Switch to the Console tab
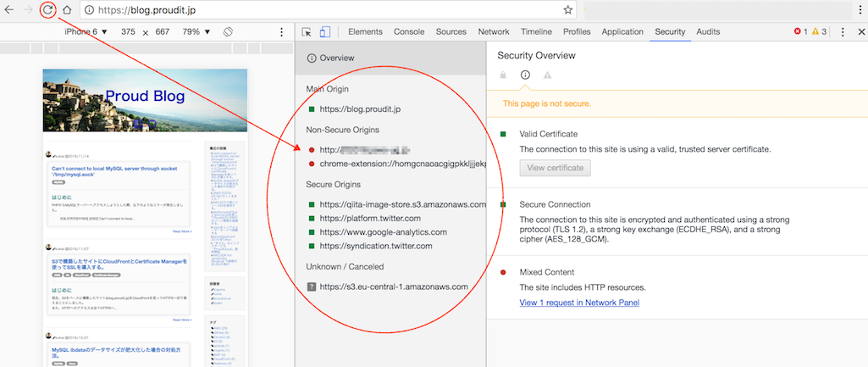 tap(409, 31)
